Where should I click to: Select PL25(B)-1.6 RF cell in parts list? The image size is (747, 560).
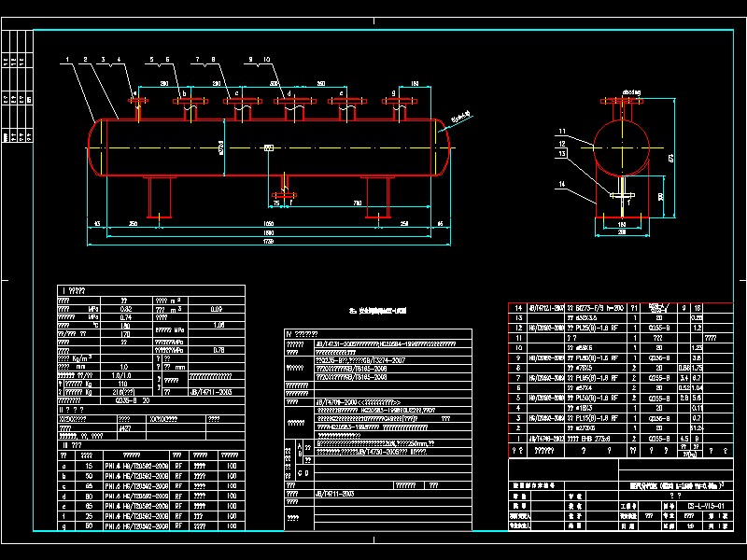tap(595, 329)
